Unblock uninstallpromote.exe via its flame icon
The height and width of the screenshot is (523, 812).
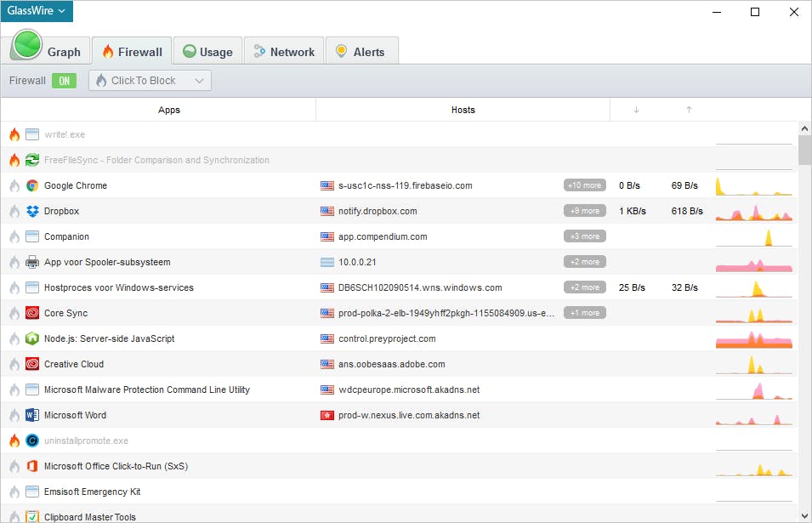14,441
